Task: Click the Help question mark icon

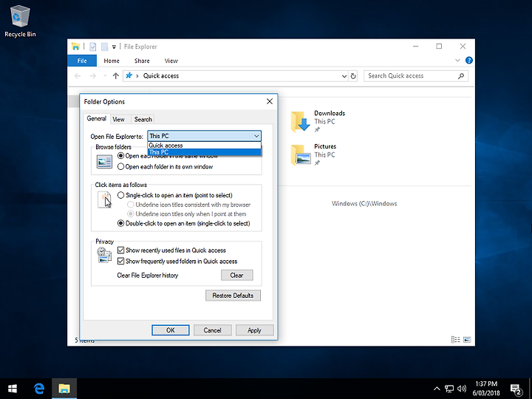Action: click(469, 61)
